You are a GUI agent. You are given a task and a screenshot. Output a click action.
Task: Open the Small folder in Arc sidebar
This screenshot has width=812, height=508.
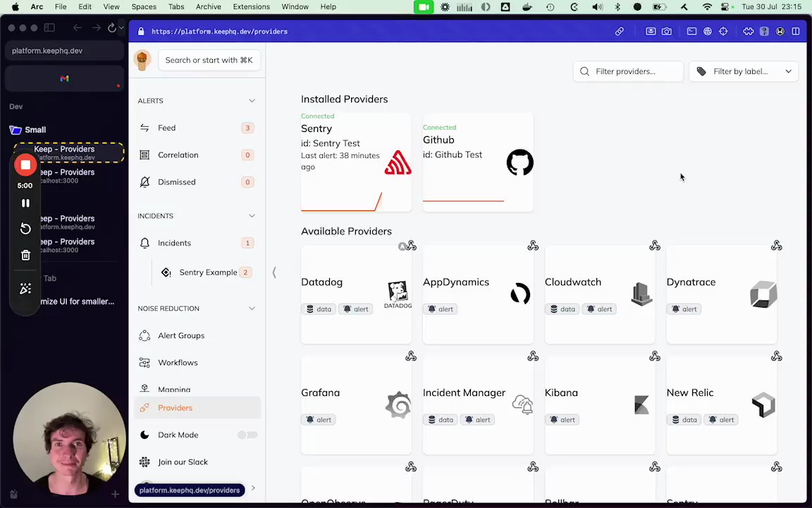coord(35,130)
